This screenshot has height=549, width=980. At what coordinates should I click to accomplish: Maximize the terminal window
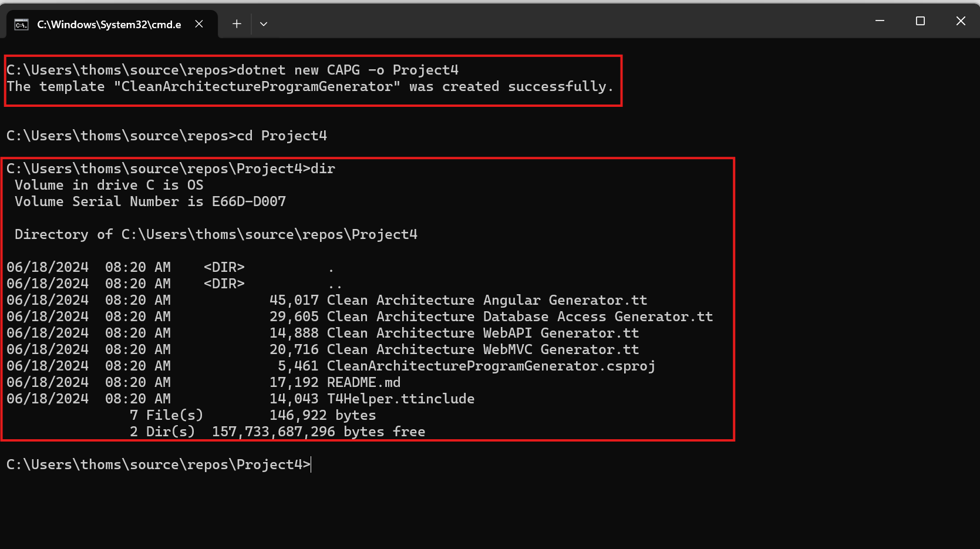[920, 21]
